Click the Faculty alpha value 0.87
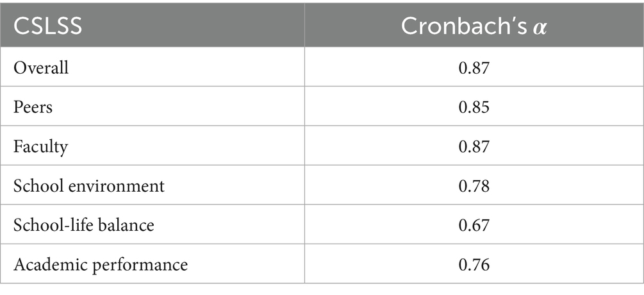644x295 pixels. pyautogui.click(x=474, y=147)
